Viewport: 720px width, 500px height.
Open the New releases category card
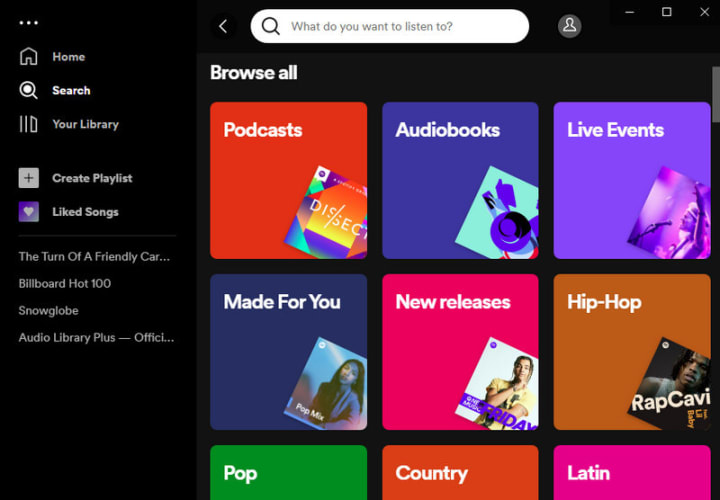(460, 352)
